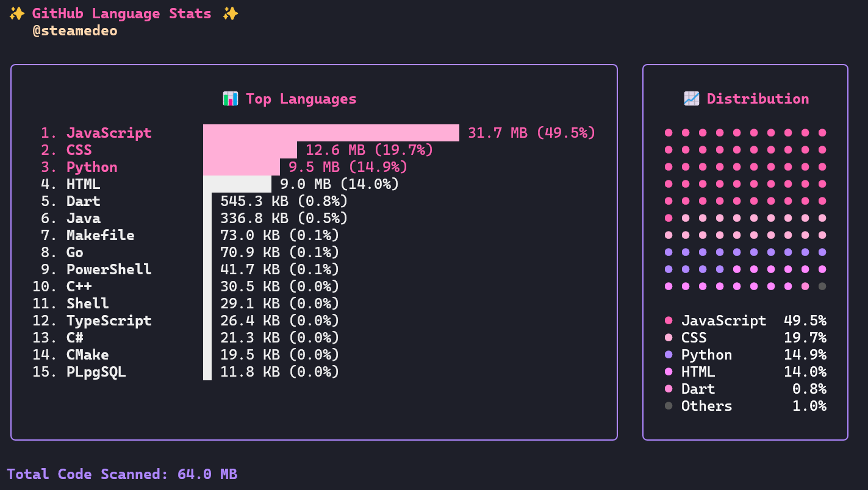The width and height of the screenshot is (868, 490).
Task: Click the '70.9 KB (0.1%)' value
Action: click(280, 252)
